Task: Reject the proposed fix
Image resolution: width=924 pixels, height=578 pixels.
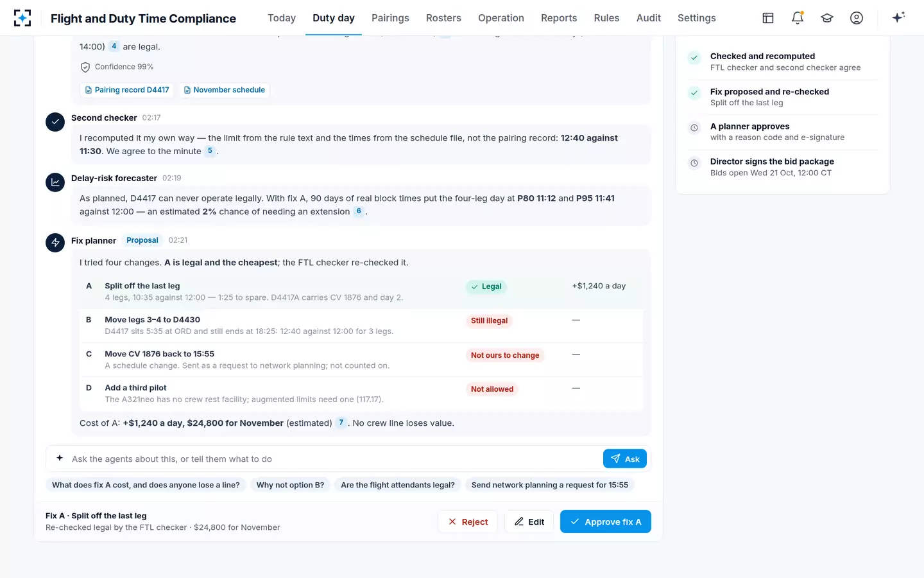Action: (x=468, y=521)
